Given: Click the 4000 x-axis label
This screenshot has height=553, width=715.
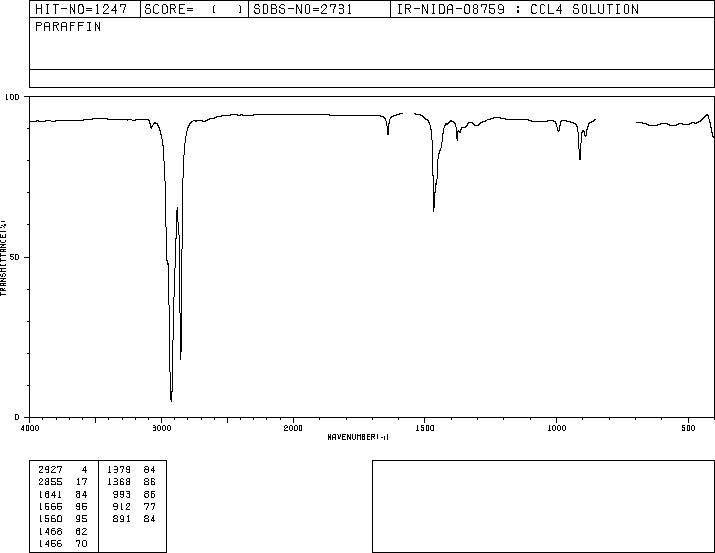Looking at the screenshot, I should coord(30,428).
